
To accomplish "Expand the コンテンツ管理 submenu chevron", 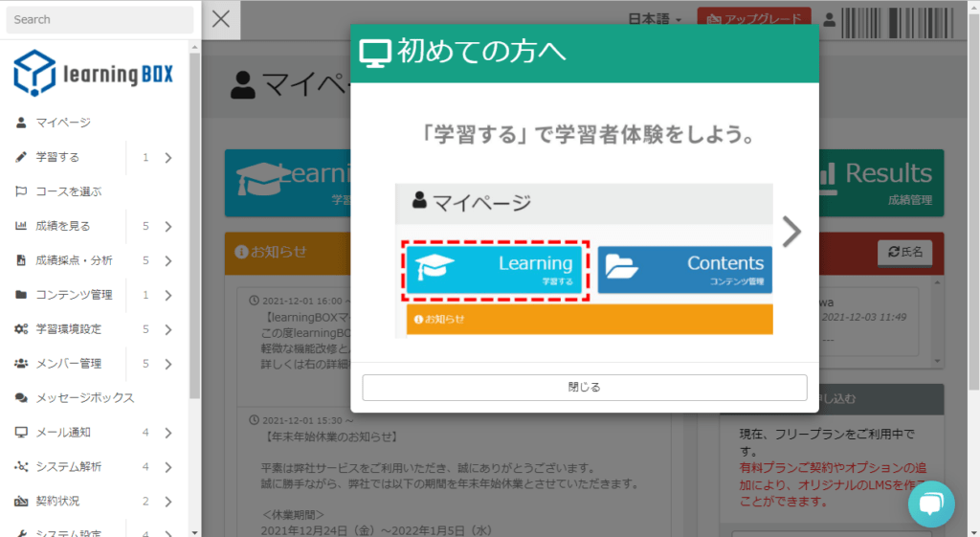I will click(x=168, y=295).
